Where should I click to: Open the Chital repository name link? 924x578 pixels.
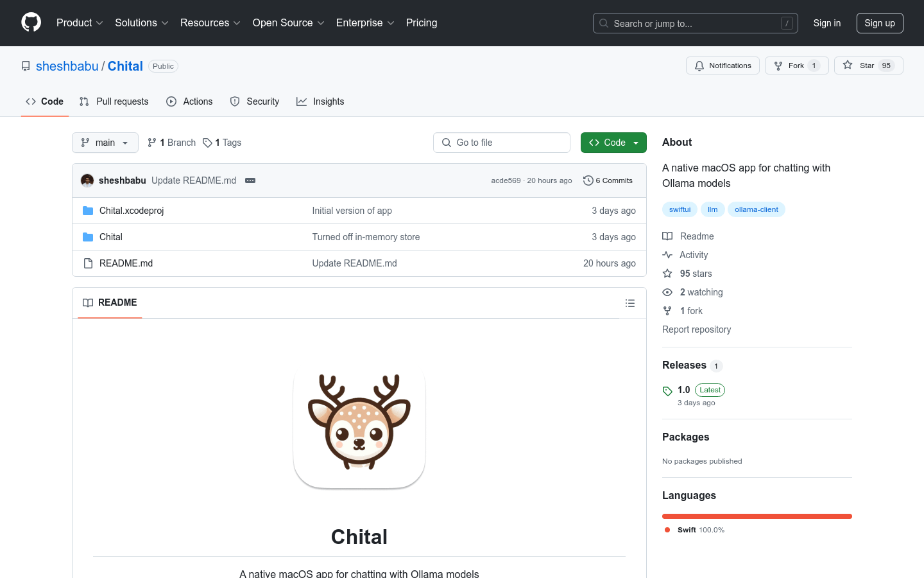125,66
